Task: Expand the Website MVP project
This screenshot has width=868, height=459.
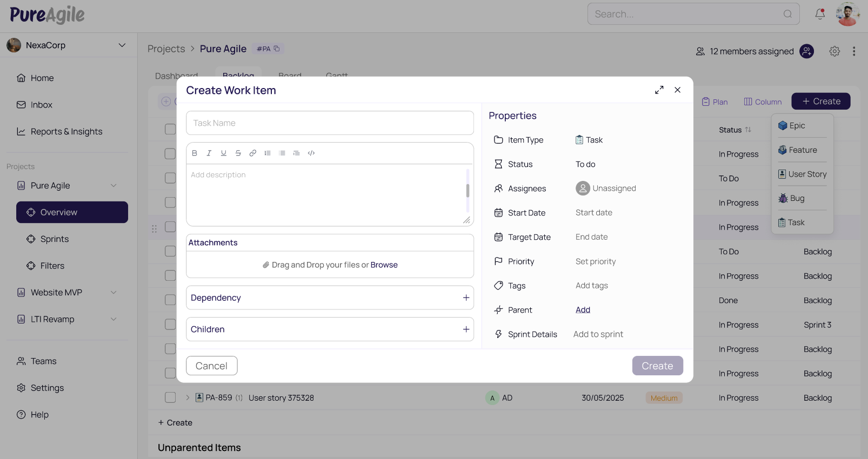Action: 113,293
